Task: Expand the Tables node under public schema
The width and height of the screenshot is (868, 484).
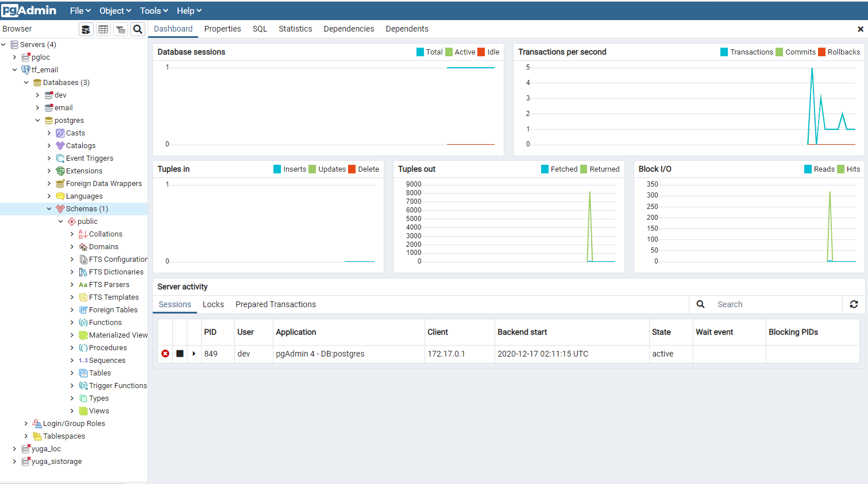Action: [72, 373]
